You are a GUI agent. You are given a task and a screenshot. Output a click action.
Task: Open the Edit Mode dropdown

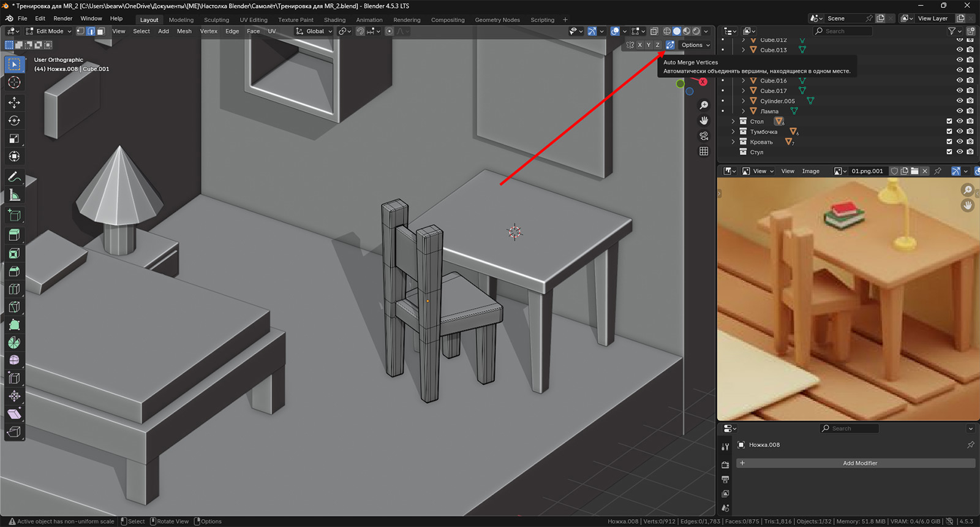click(x=49, y=31)
